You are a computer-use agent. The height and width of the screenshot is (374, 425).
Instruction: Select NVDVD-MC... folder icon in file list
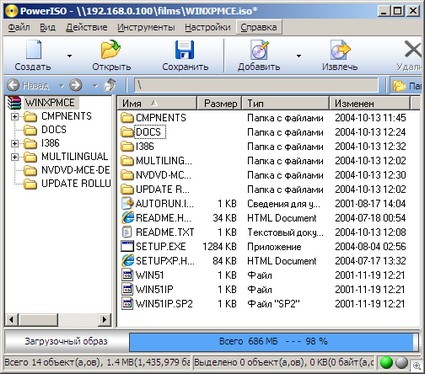tap(127, 175)
